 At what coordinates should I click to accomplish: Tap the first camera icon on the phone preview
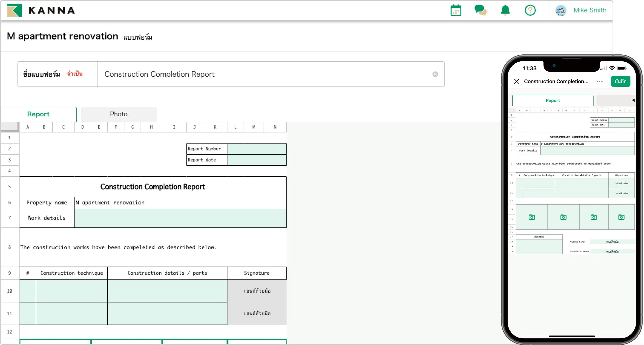tap(532, 217)
